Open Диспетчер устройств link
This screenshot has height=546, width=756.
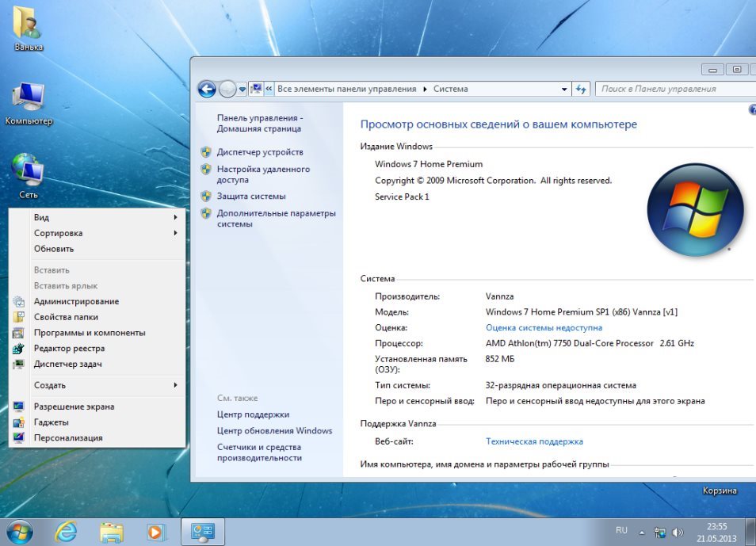click(260, 152)
